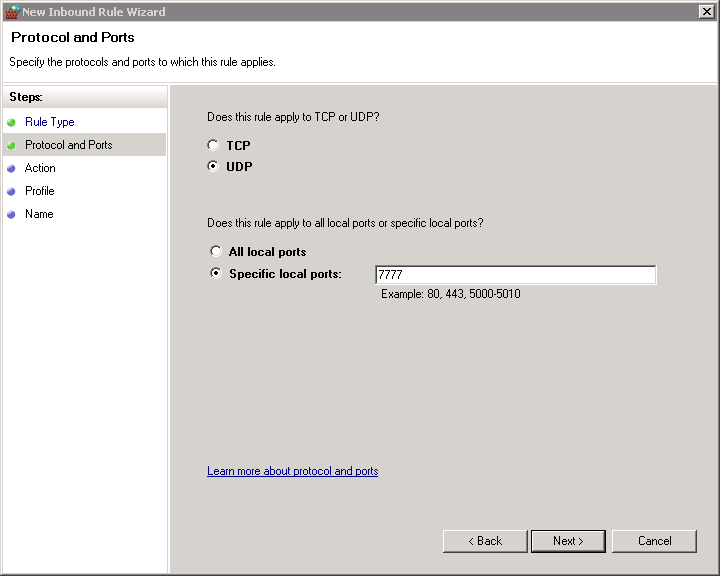720x576 pixels.
Task: Click the firewall wizard icon in title bar
Action: 12,12
